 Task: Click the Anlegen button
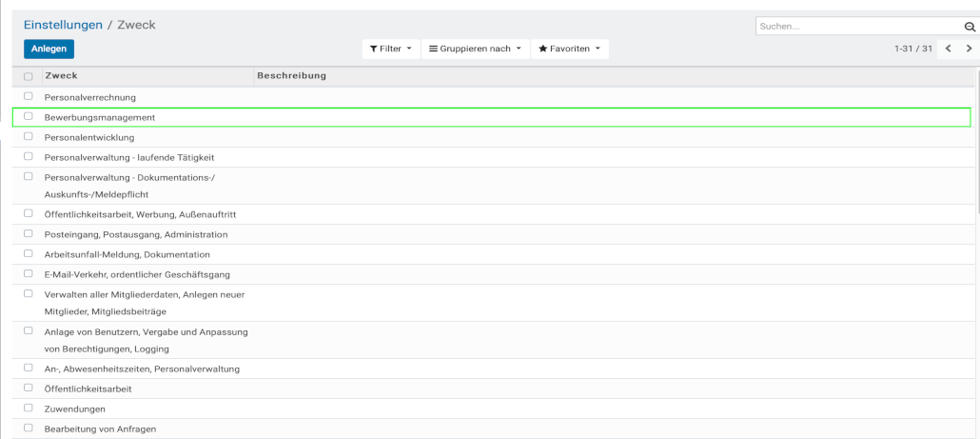(49, 49)
